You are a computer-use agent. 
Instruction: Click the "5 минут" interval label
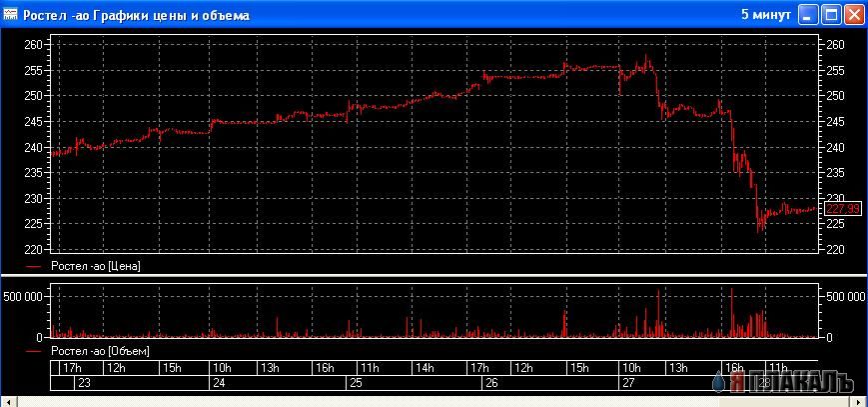[x=766, y=15]
